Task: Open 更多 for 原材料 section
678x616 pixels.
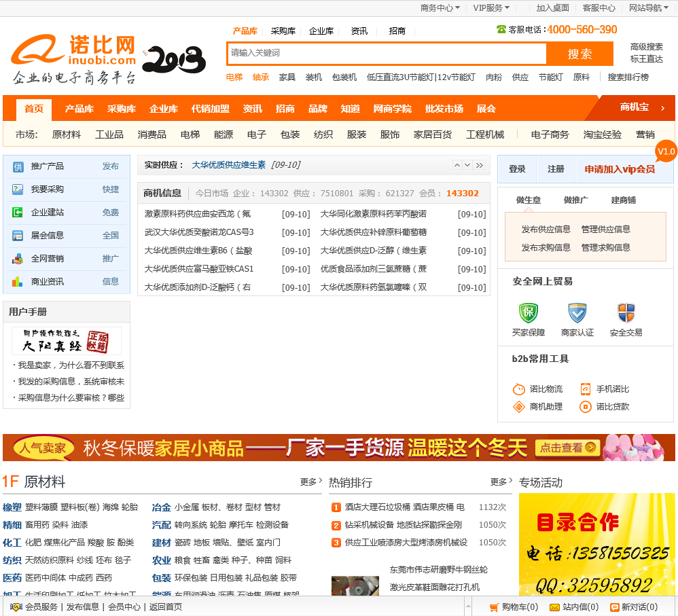Action: tap(311, 481)
